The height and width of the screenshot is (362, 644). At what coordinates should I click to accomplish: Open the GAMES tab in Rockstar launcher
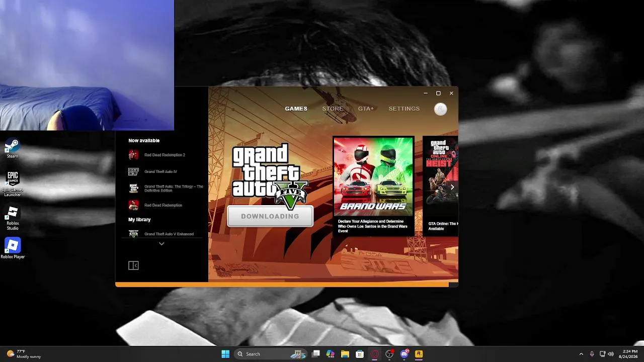point(296,109)
